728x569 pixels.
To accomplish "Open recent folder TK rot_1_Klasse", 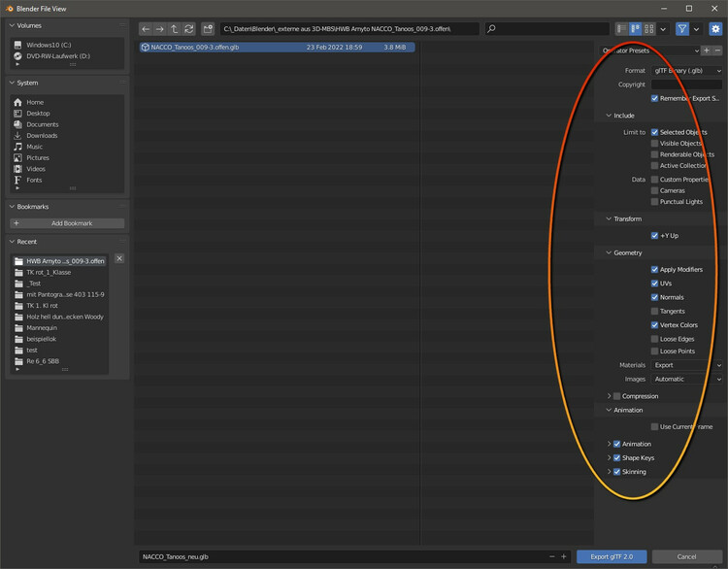I will pyautogui.click(x=59, y=272).
